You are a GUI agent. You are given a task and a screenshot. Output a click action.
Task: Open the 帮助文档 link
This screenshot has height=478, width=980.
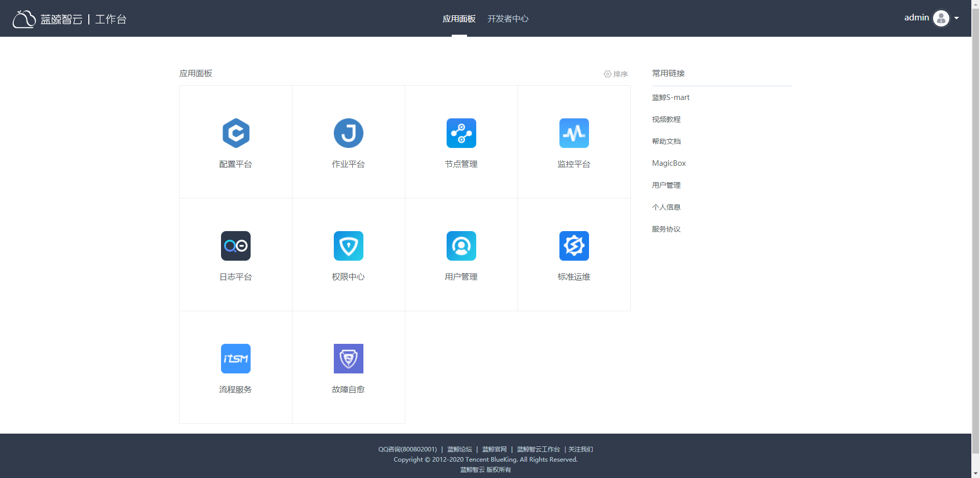coord(666,141)
